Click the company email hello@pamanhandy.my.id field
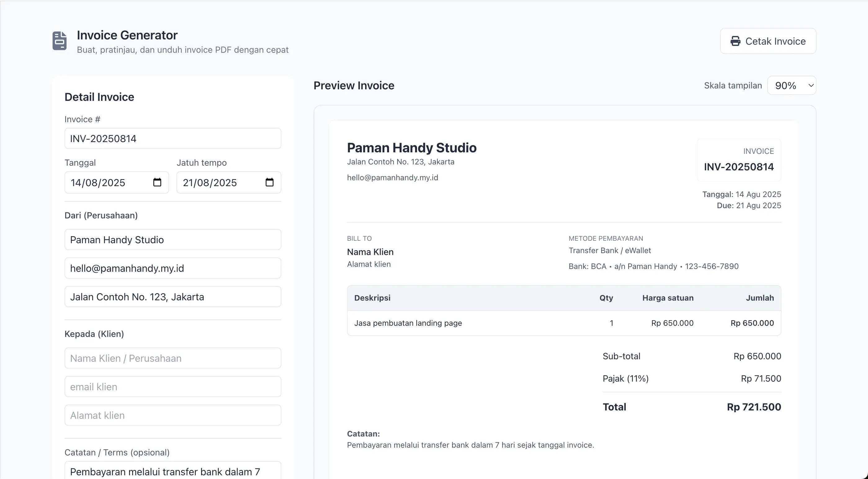The width and height of the screenshot is (868, 479). pyautogui.click(x=172, y=268)
